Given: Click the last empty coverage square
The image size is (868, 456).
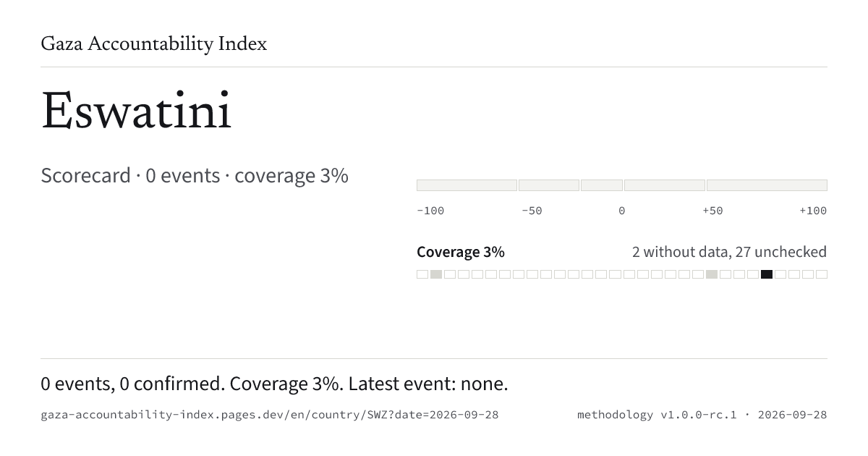Looking at the screenshot, I should coord(822,274).
